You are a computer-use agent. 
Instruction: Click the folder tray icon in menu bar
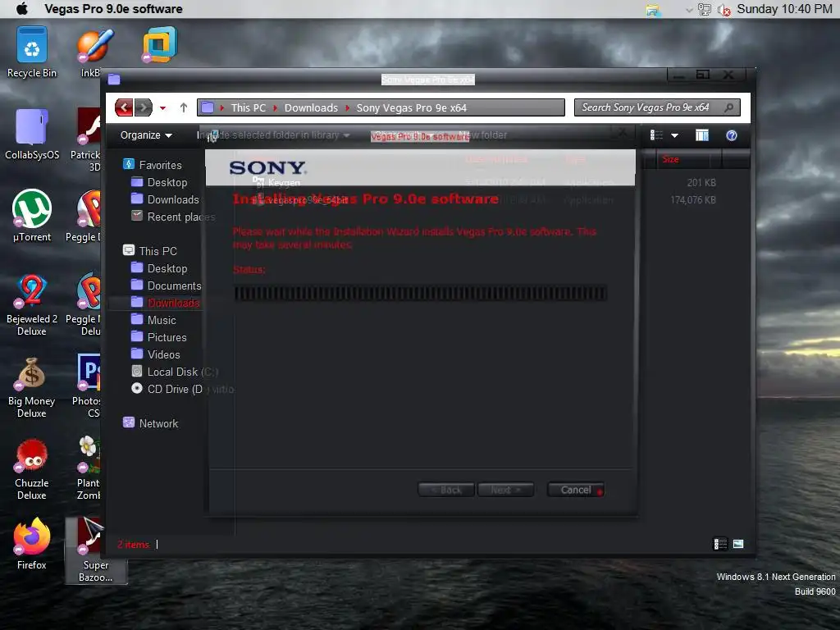point(653,10)
